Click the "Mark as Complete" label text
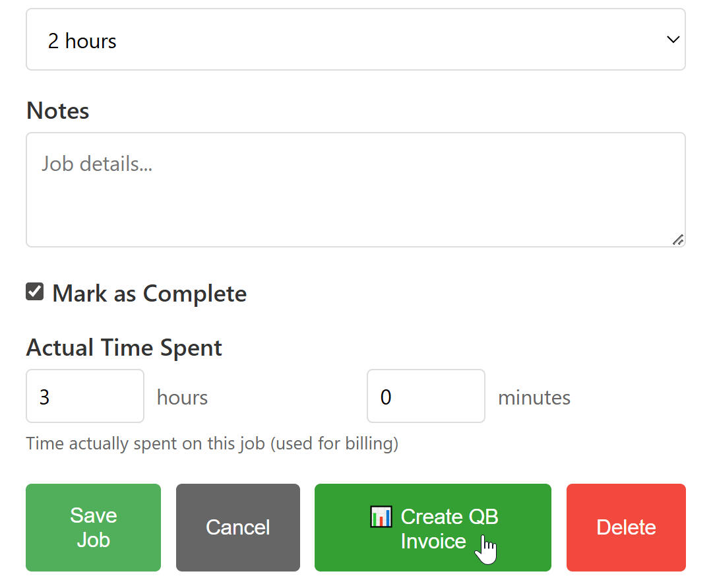 [149, 294]
